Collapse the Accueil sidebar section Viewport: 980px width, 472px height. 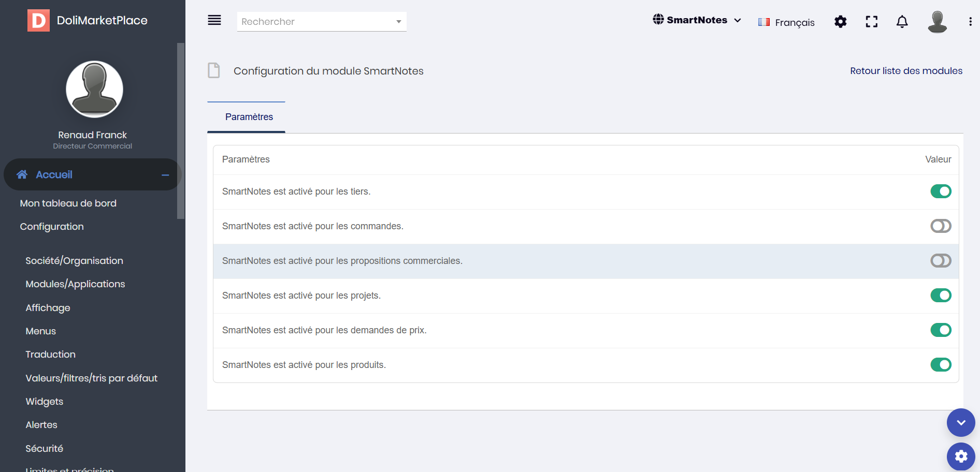(x=165, y=175)
